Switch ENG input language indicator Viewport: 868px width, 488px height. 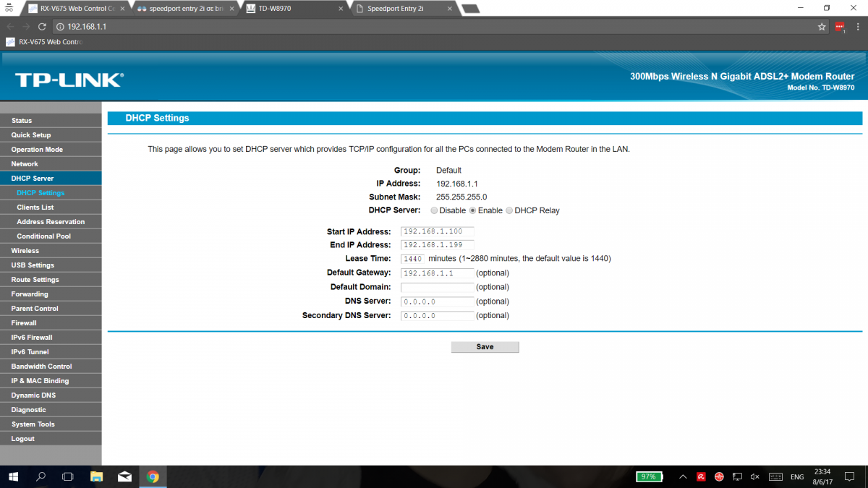(797, 477)
